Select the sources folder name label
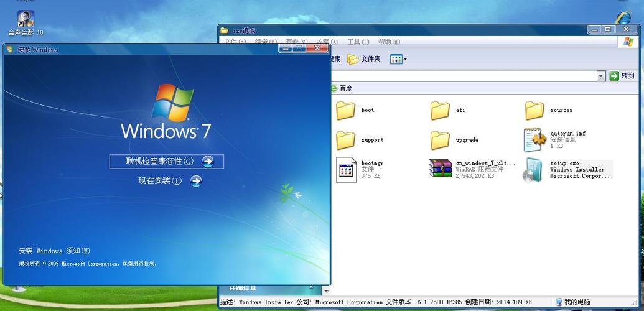644x311 pixels. point(561,110)
